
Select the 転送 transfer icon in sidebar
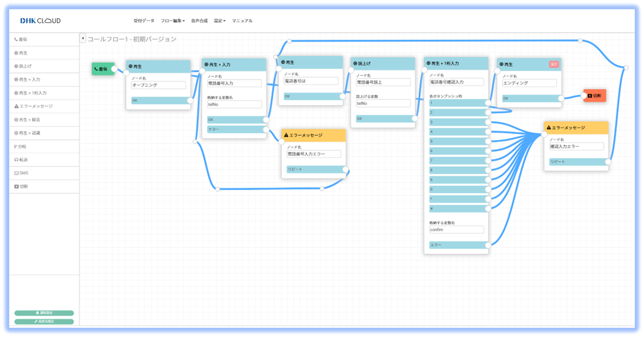pyautogui.click(x=16, y=160)
